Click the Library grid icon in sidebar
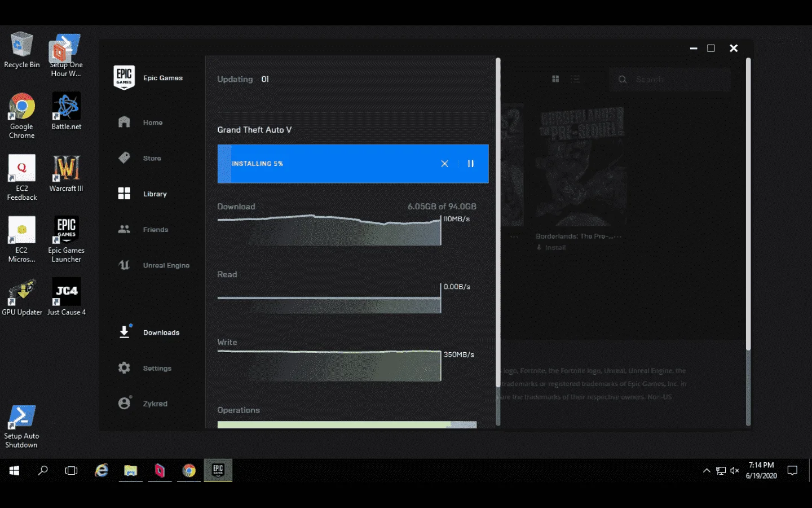Viewport: 812px width, 508px height. point(124,194)
